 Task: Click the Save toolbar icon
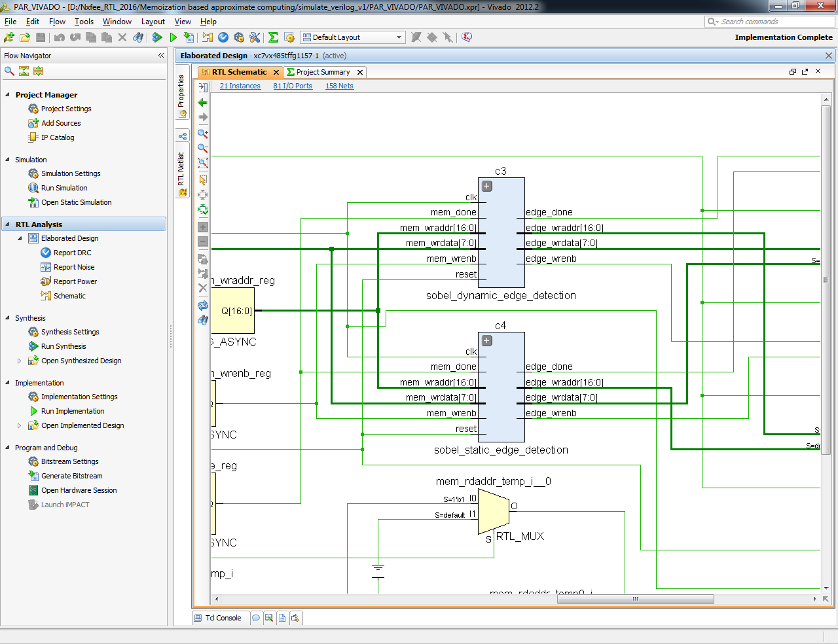(41, 37)
